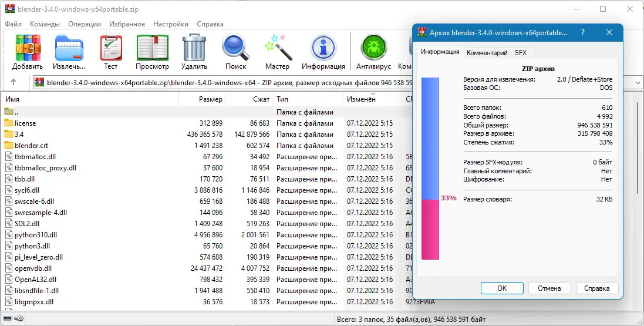Viewport: 644px width, 326px height.
Task: Select the python3.dll file name
Action: (32, 246)
